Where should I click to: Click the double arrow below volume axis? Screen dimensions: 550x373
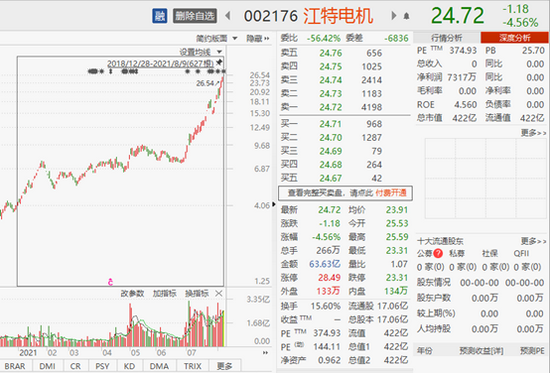(x=266, y=353)
